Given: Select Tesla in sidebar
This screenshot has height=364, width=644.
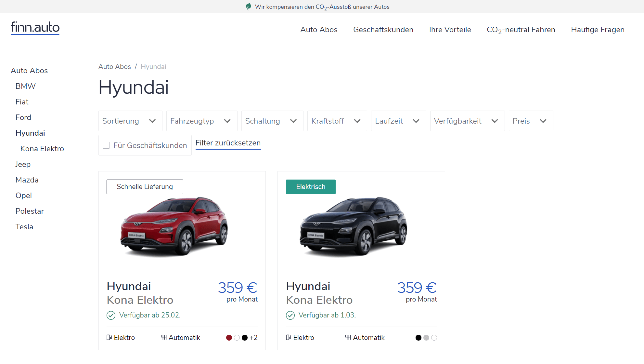Looking at the screenshot, I should coord(24,227).
